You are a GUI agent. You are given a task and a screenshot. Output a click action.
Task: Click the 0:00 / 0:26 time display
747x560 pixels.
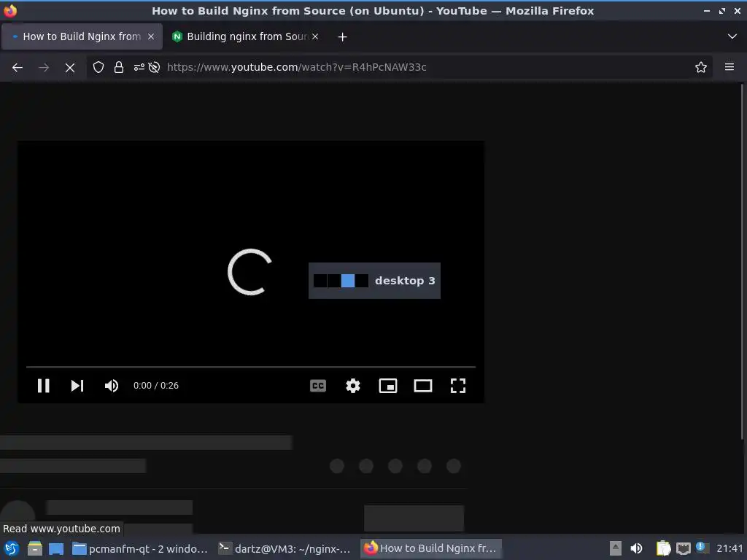[156, 386]
